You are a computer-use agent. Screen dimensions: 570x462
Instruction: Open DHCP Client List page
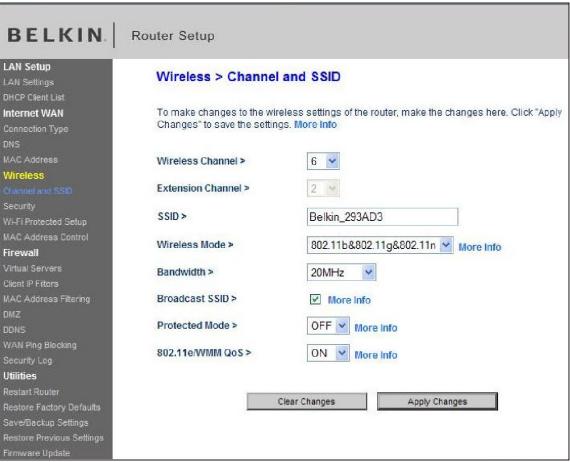pos(33,97)
